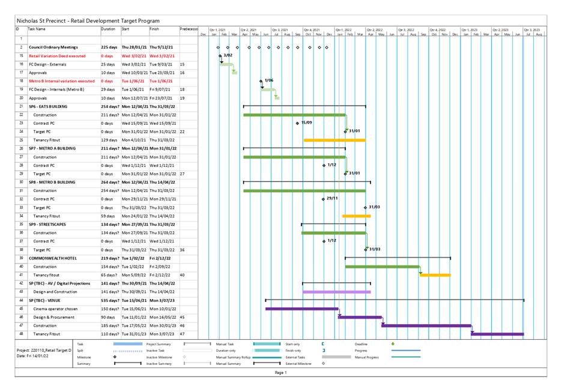562x392 pixels.
Task: Click the Qtr 1, 2022 timescale header
Action: [x=343, y=29]
